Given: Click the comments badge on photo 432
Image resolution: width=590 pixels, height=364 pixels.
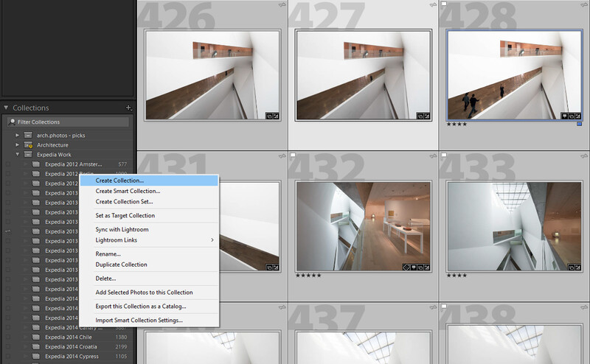Looking at the screenshot, I should coord(413,267).
